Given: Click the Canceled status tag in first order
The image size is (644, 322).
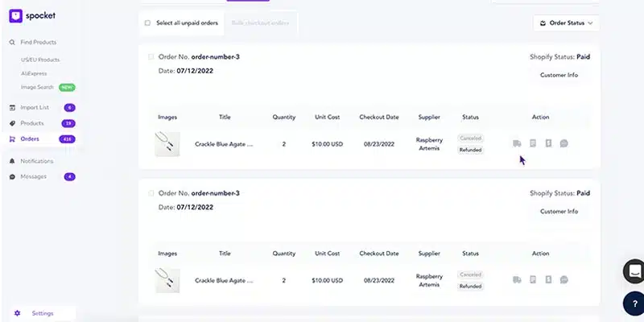Looking at the screenshot, I should [470, 138].
